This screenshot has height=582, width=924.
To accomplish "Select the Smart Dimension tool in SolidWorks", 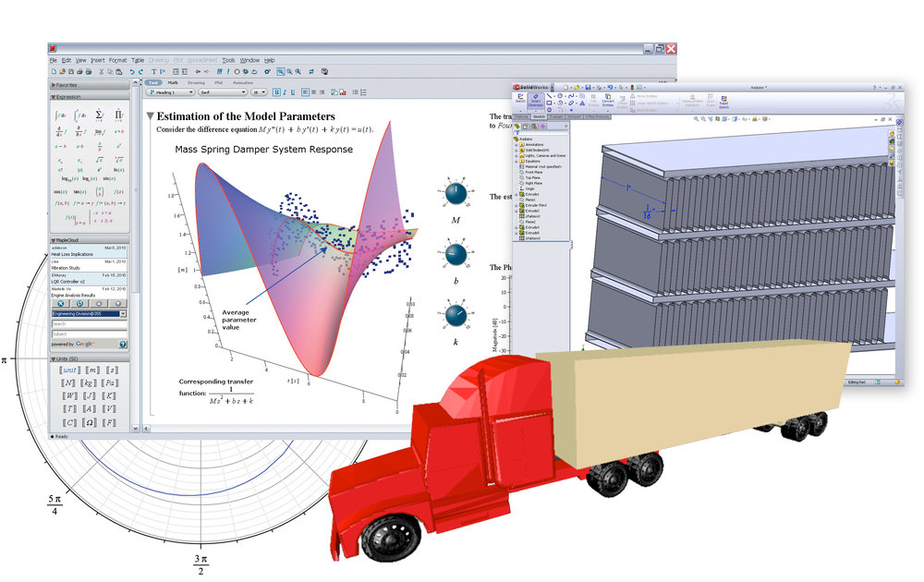I will pyautogui.click(x=536, y=100).
